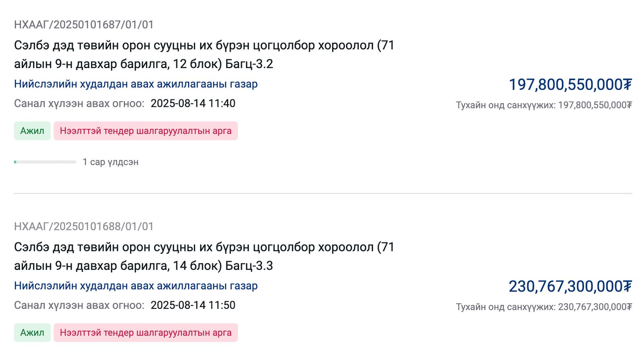
Task: Click the 230,767,300,000₮ budget amount
Action: pos(570,286)
